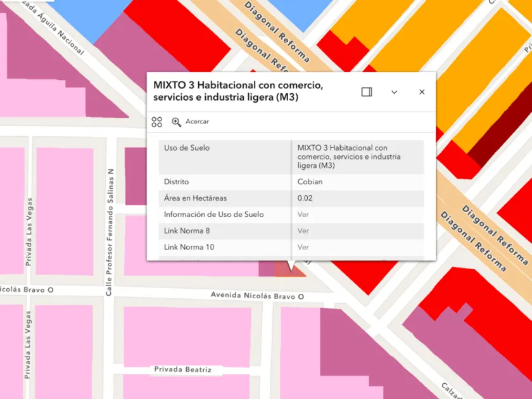Click the highlighted parcel below the popup pointer
The image size is (532, 399).
[x=290, y=270]
